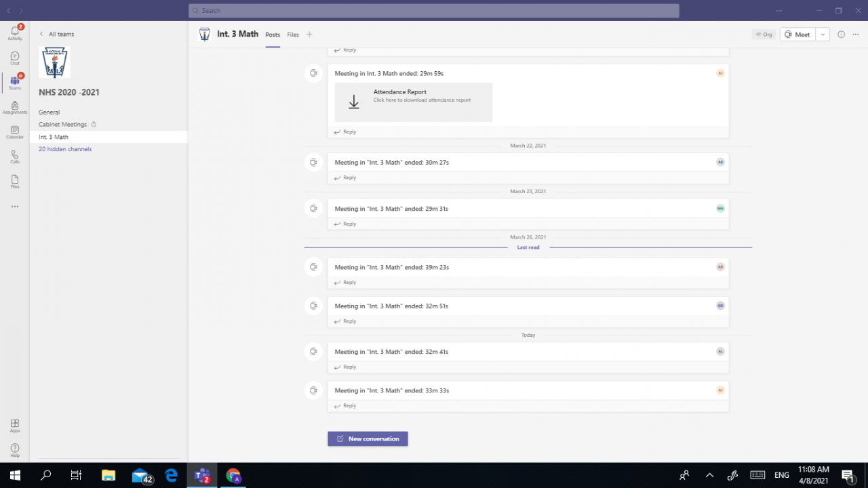Screen dimensions: 868x488
Task: Open the ENG language indicator in the tray
Action: [781, 475]
